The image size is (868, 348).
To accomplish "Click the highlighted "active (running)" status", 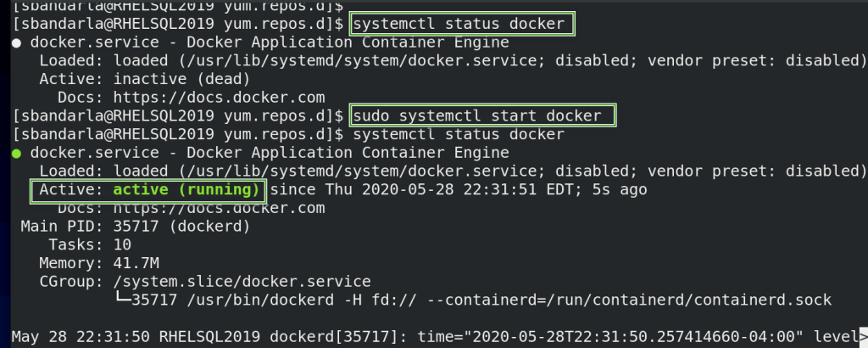I will (x=186, y=190).
